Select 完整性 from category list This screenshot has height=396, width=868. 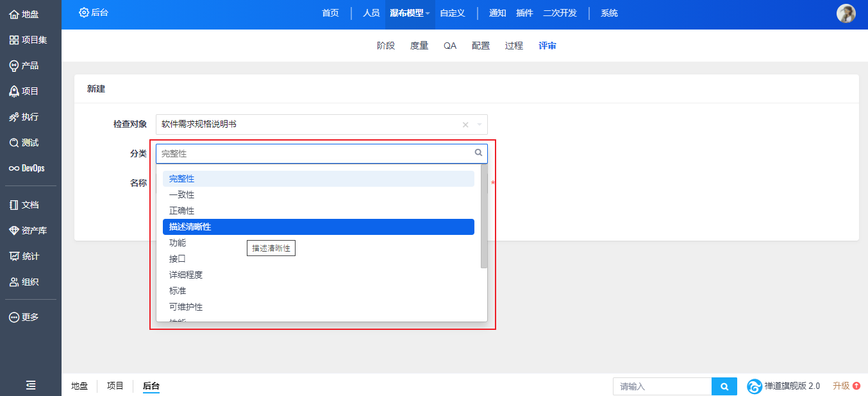[319, 179]
